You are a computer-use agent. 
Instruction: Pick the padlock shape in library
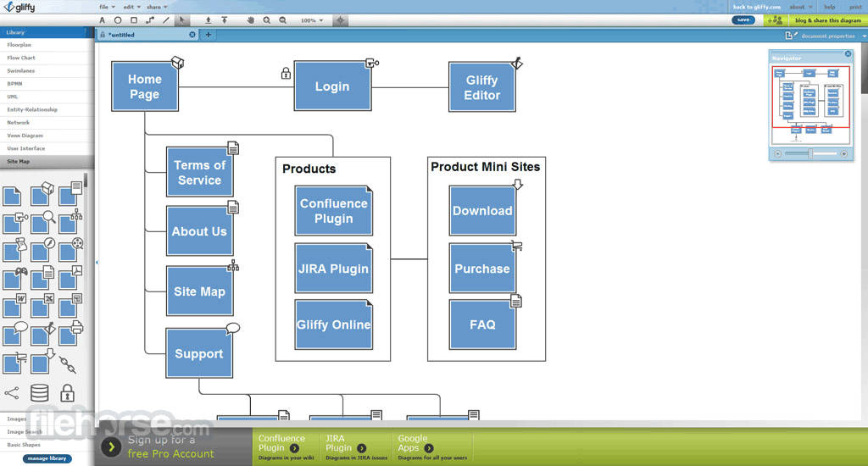point(67,393)
